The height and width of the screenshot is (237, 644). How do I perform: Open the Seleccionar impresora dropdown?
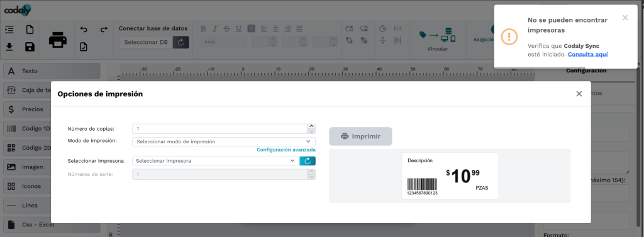216,161
